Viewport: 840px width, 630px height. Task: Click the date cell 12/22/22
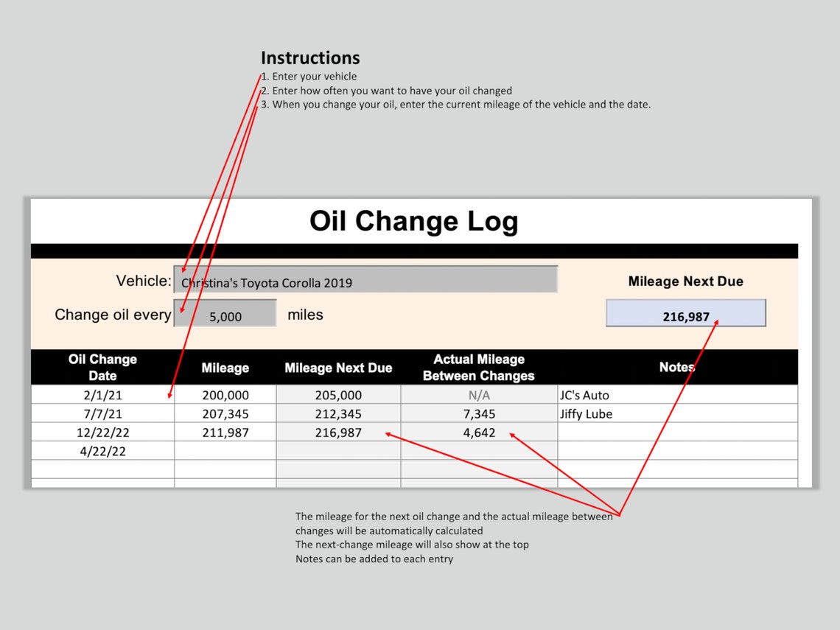(102, 433)
